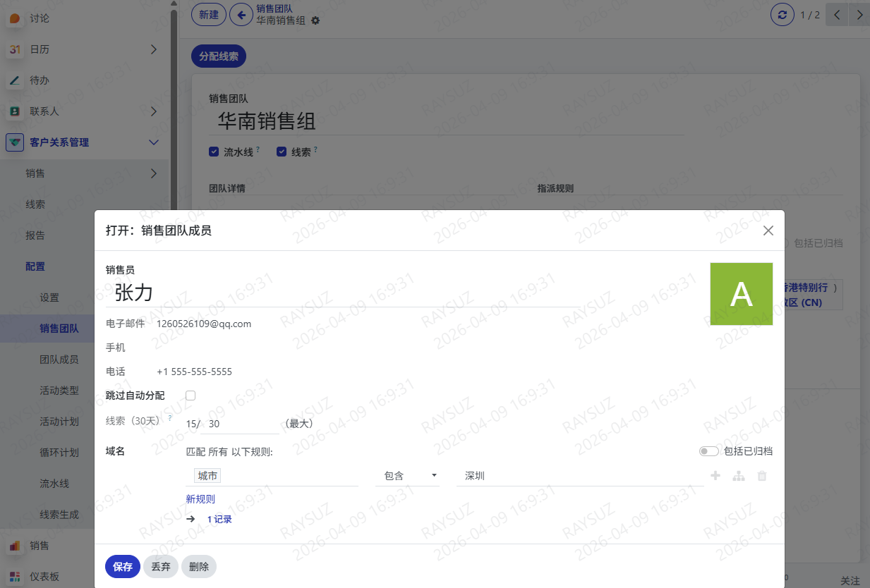Select 销售团队 in the sidebar
The height and width of the screenshot is (588, 870).
pyautogui.click(x=59, y=329)
